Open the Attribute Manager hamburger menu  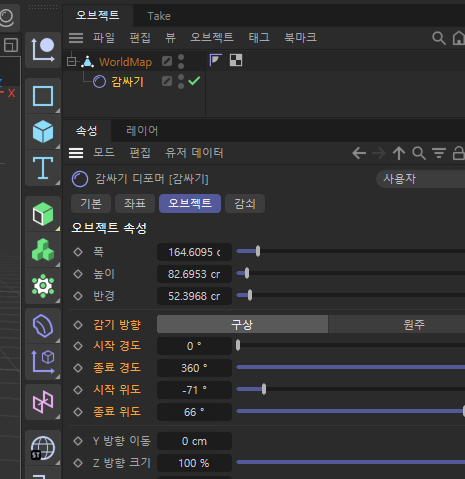tap(76, 153)
